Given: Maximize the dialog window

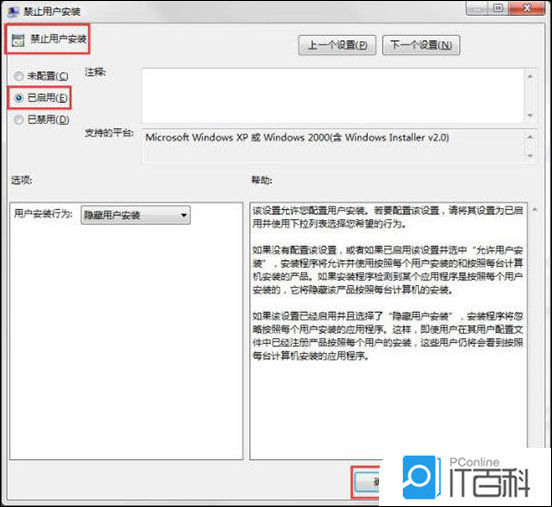Looking at the screenshot, I should [498, 8].
